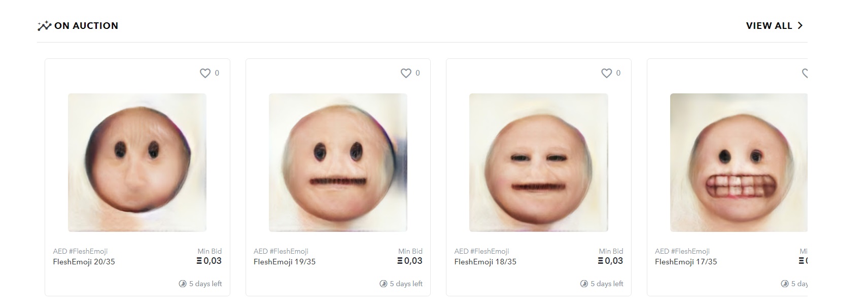Viewport: 868px width, 308px height.
Task: Open View All auctions link
Action: coord(769,26)
